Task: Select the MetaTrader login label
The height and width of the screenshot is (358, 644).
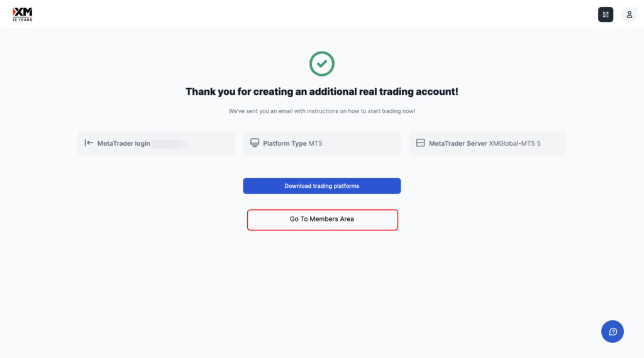Action: point(123,144)
